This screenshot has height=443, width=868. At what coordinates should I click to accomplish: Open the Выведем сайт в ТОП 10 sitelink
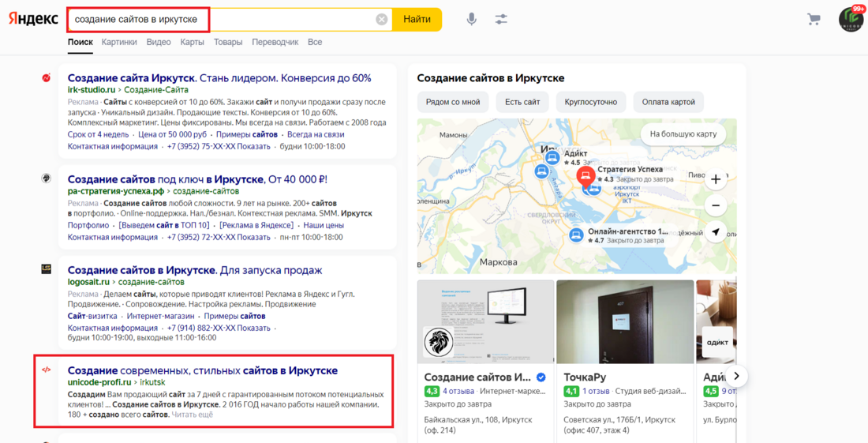pos(164,225)
